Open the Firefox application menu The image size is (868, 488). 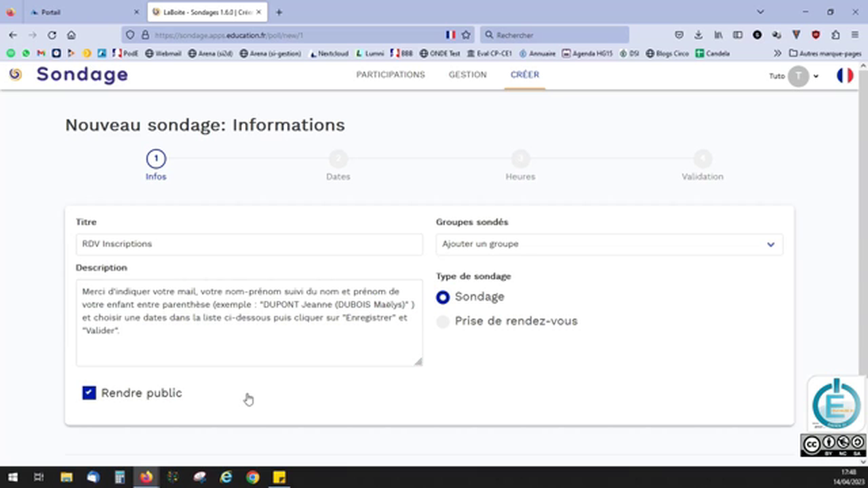(x=856, y=35)
